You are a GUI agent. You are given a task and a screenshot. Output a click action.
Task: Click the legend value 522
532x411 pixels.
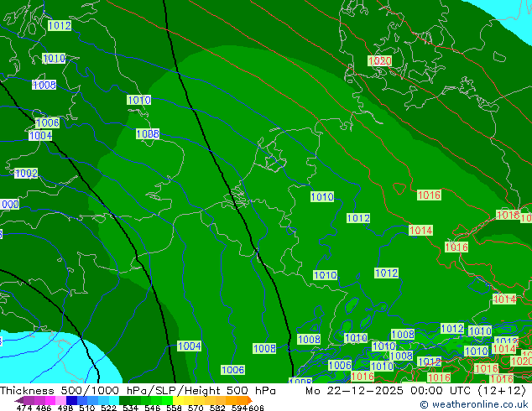[108, 408]
